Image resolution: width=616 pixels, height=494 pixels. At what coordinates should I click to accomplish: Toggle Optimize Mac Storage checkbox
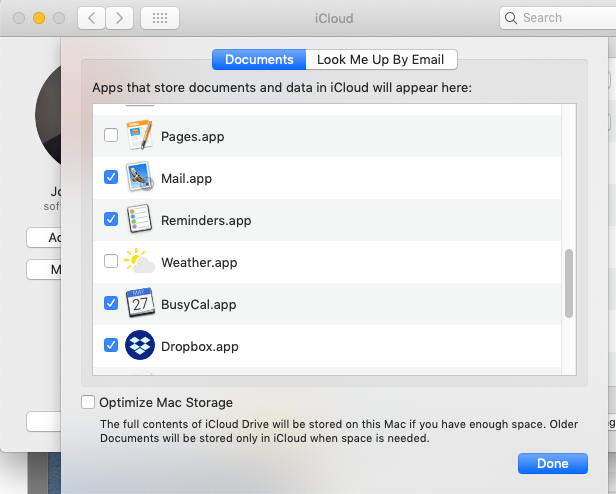tap(89, 403)
